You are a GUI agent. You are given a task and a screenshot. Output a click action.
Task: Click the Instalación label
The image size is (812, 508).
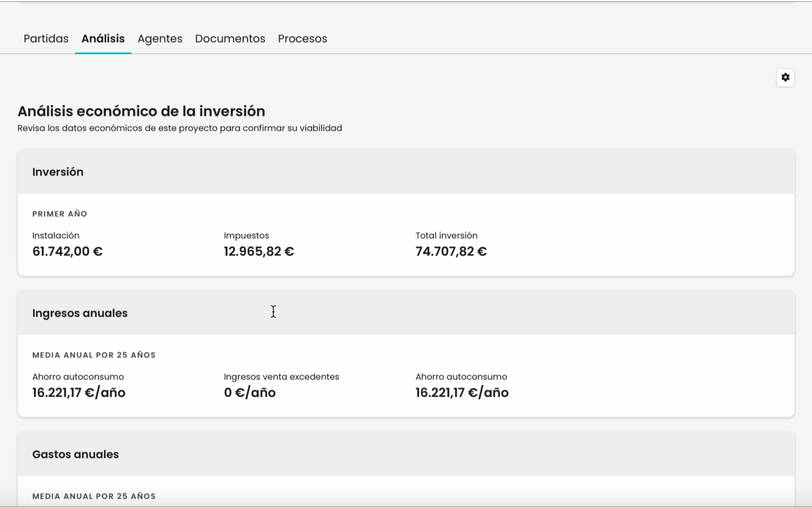click(x=56, y=235)
